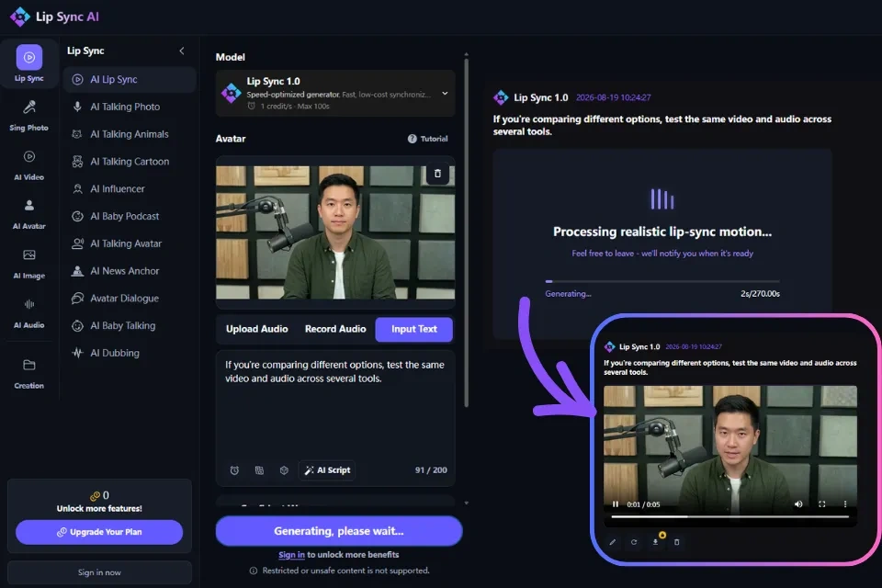This screenshot has height=588, width=882.
Task: Select AI Talking Photo
Action: tap(130, 107)
